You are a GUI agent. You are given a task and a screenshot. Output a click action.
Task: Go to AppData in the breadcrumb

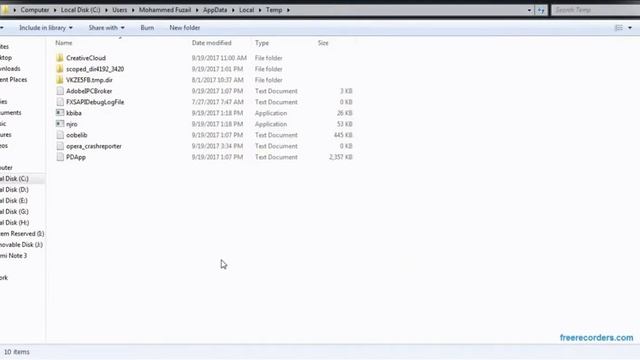[215, 10]
